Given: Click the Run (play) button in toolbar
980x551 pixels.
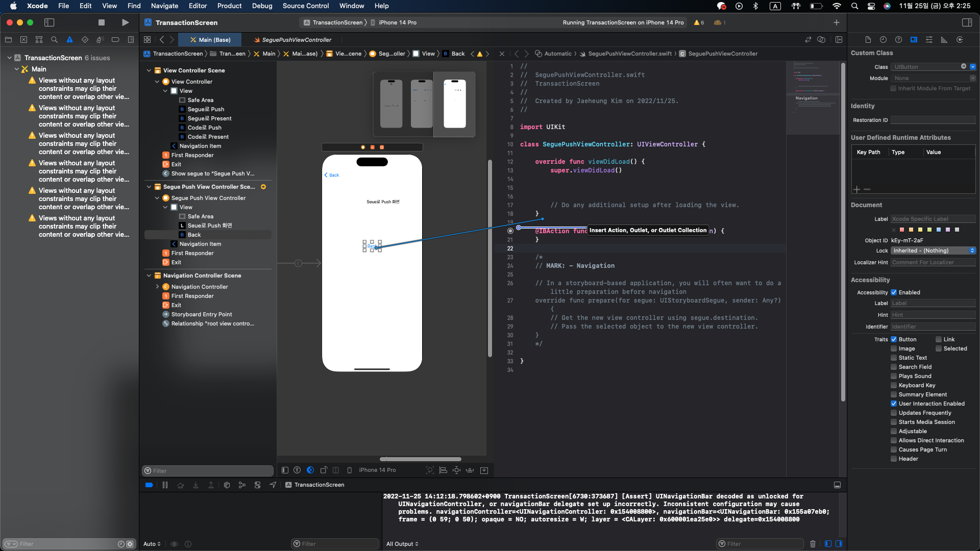Looking at the screenshot, I should pyautogui.click(x=125, y=22).
